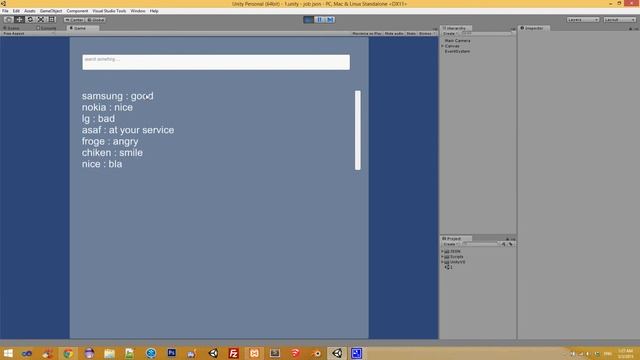Click the 'lg : bad' list entry
The height and width of the screenshot is (360, 640).
click(x=98, y=119)
